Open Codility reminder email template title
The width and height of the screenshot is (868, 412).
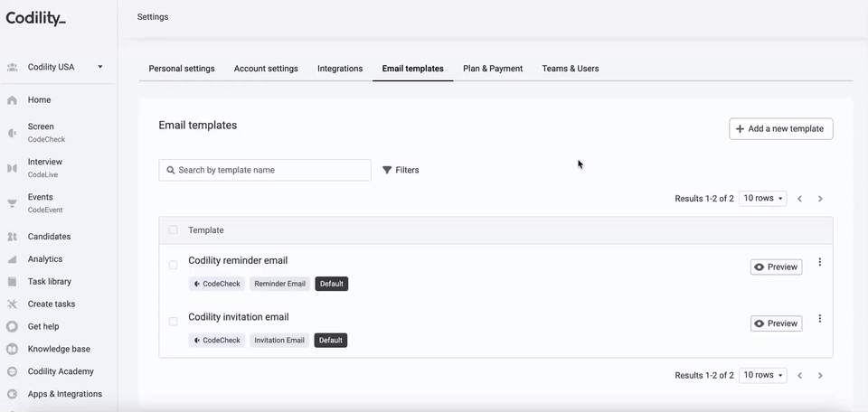[238, 260]
